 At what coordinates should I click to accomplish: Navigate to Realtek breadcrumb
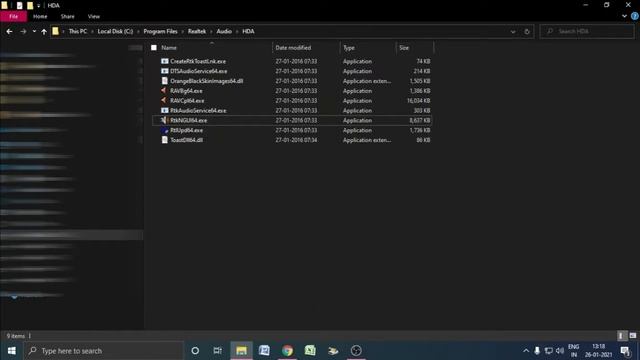pyautogui.click(x=197, y=31)
